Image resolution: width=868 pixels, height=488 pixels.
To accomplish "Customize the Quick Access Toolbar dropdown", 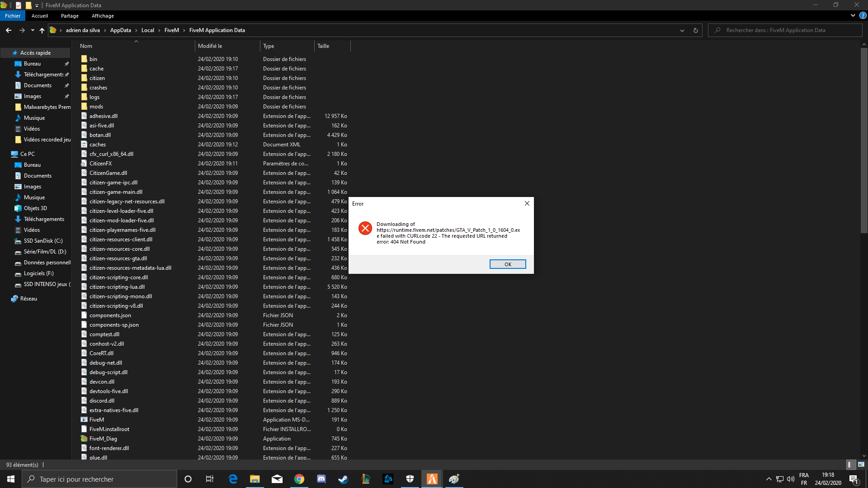I will pos(36,5).
